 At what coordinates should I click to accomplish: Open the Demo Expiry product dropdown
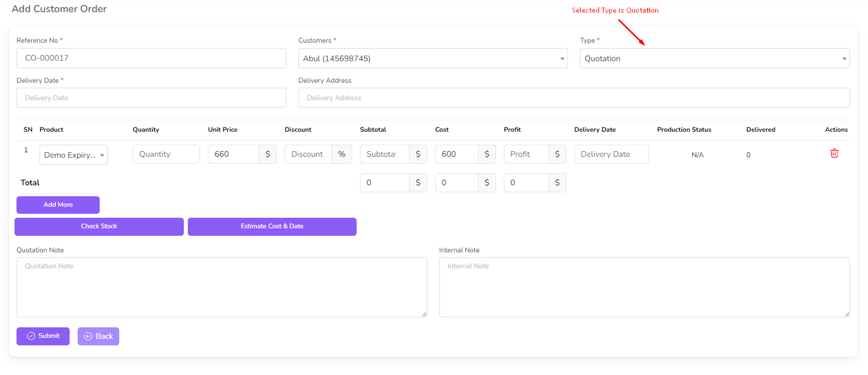[x=73, y=155]
